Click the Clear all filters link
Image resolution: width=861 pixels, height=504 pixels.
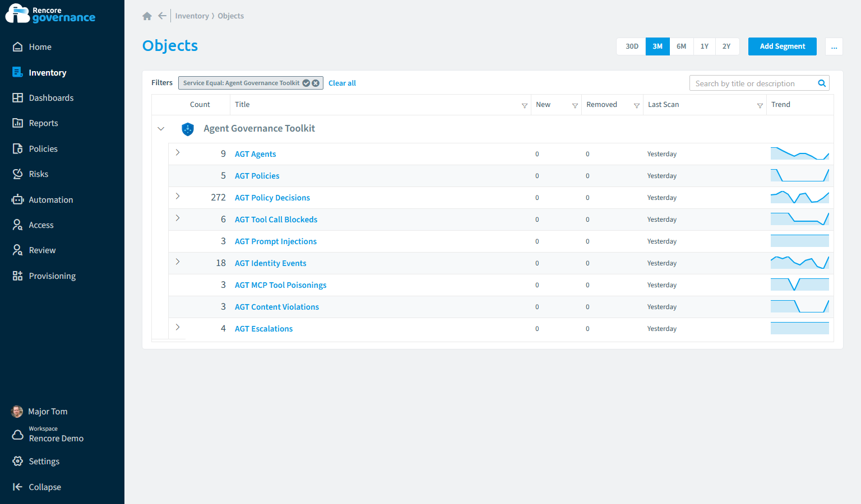tap(342, 83)
